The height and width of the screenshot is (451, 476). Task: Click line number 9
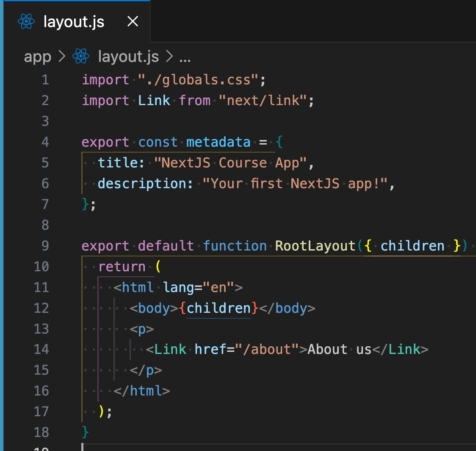pyautogui.click(x=45, y=245)
